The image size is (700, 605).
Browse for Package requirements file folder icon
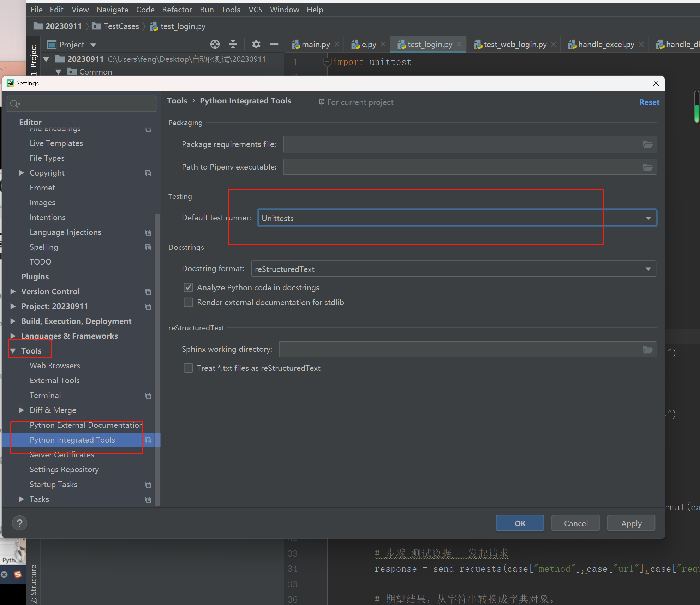pyautogui.click(x=647, y=144)
